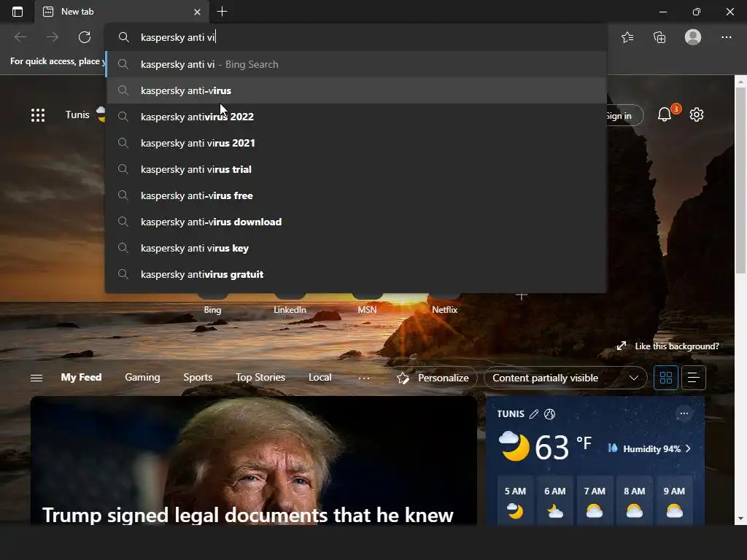Click the page vertical scrollbar thumb
This screenshot has width=747, height=560.
[740, 181]
